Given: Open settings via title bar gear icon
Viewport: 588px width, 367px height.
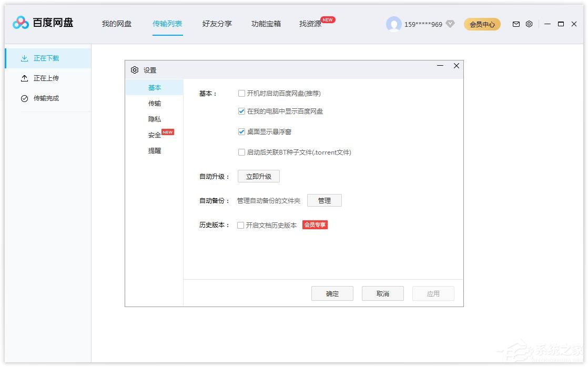Looking at the screenshot, I should [x=529, y=24].
